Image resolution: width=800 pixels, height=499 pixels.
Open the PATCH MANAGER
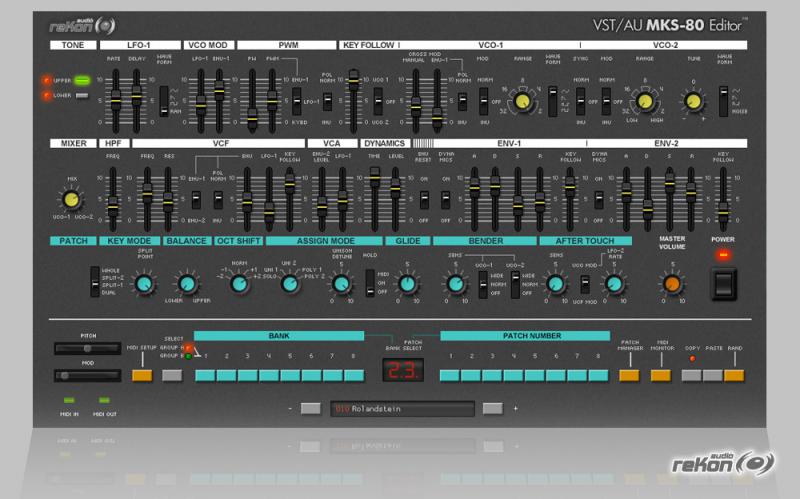(x=629, y=376)
